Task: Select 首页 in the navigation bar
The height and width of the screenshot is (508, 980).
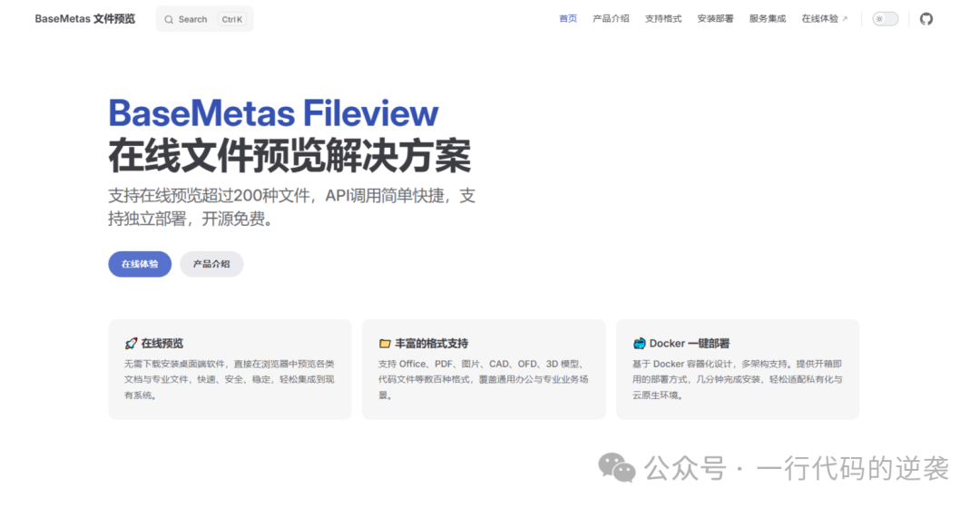Action: click(568, 19)
